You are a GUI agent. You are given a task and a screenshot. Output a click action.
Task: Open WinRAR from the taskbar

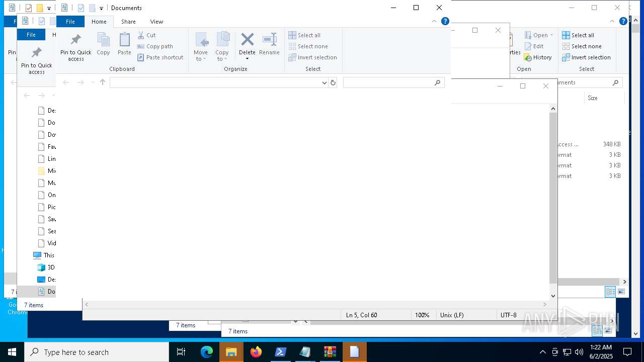click(330, 352)
